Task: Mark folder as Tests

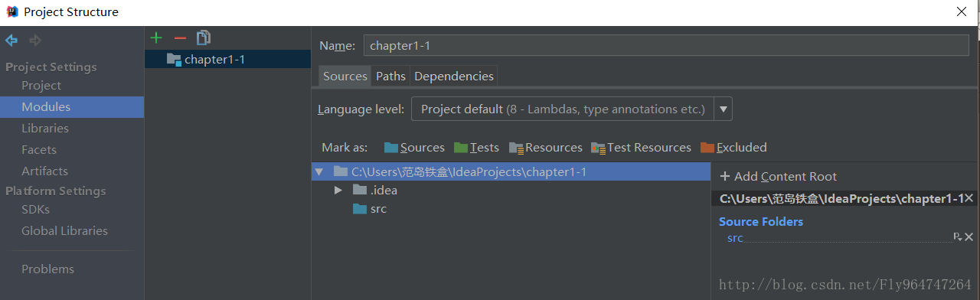Action: click(476, 148)
